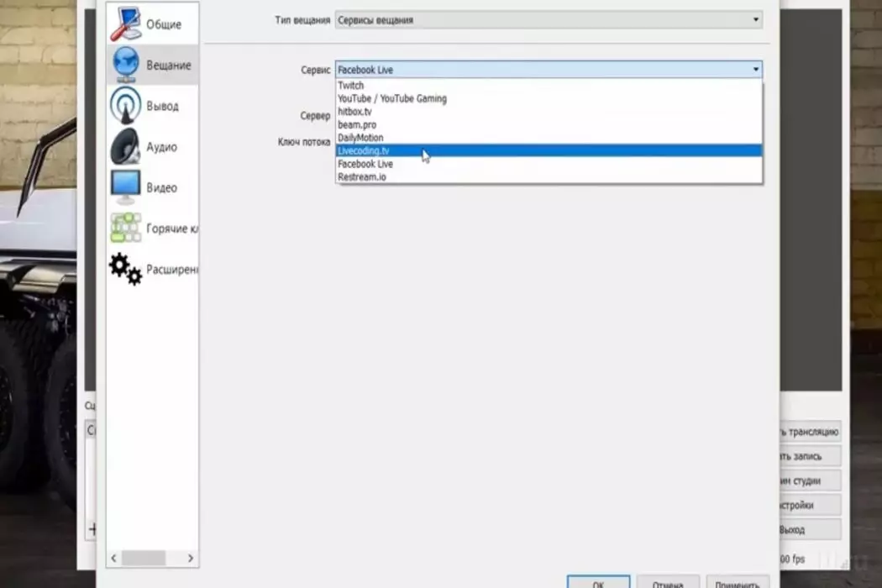Open the Расширенные gears icon
882x588 pixels.
[x=125, y=269]
